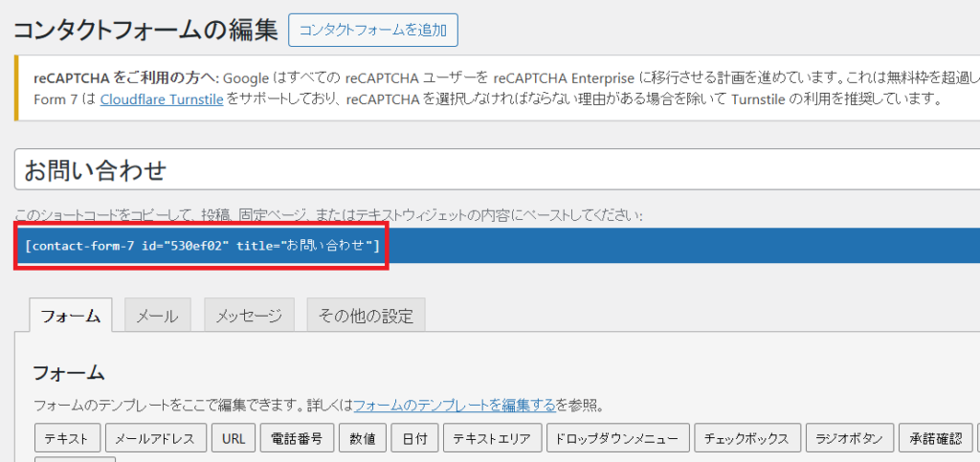Open the その他の設定 tab
Screen dimensions: 980x462
(x=366, y=316)
